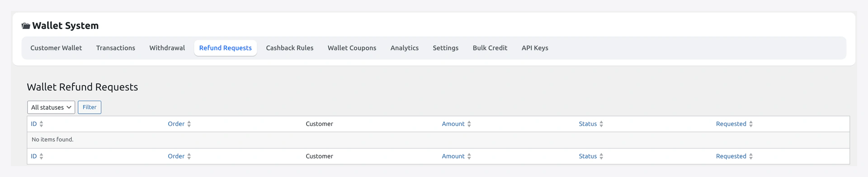868x177 pixels.
Task: Click the Wallet System title
Action: (65, 26)
